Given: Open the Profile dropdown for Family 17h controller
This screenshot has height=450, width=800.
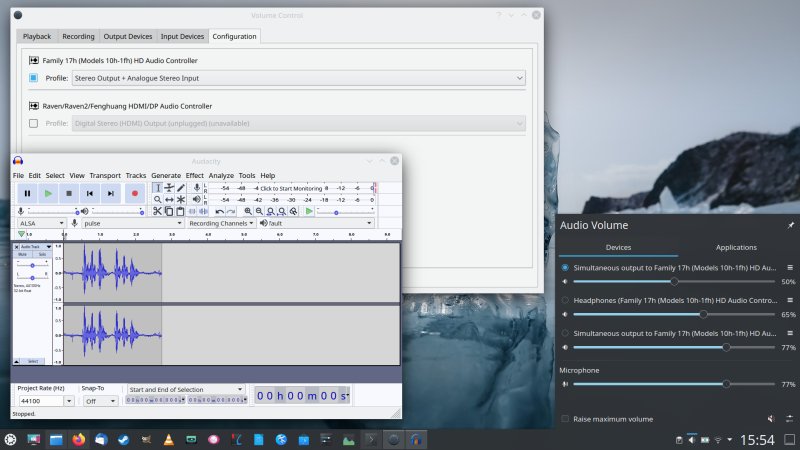Looking at the screenshot, I should click(298, 77).
